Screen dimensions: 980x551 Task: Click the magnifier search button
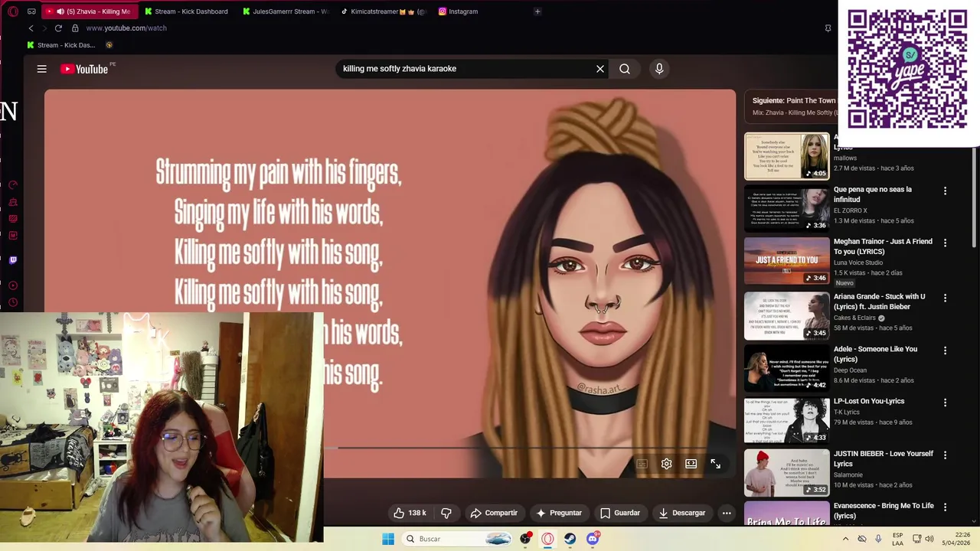[625, 69]
